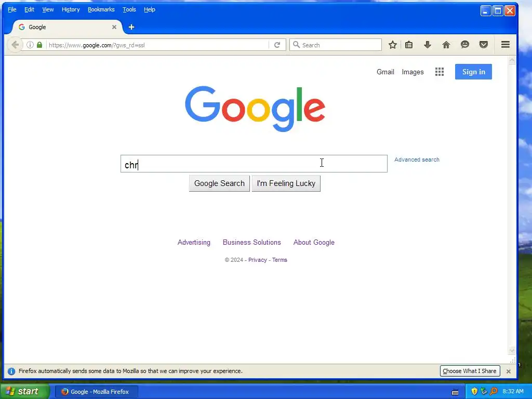Bookmark this page with the star icon
532x399 pixels.
tap(393, 45)
